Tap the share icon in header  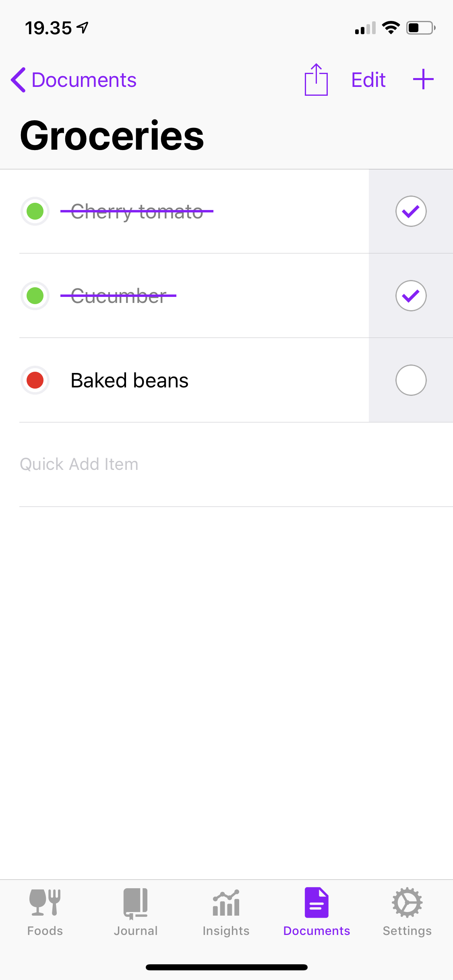click(316, 80)
